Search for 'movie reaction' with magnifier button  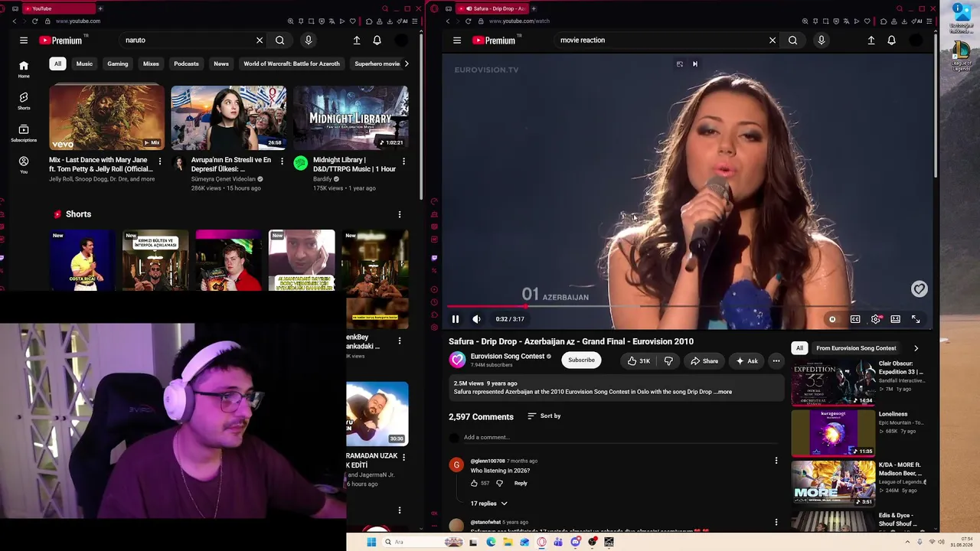(x=793, y=41)
